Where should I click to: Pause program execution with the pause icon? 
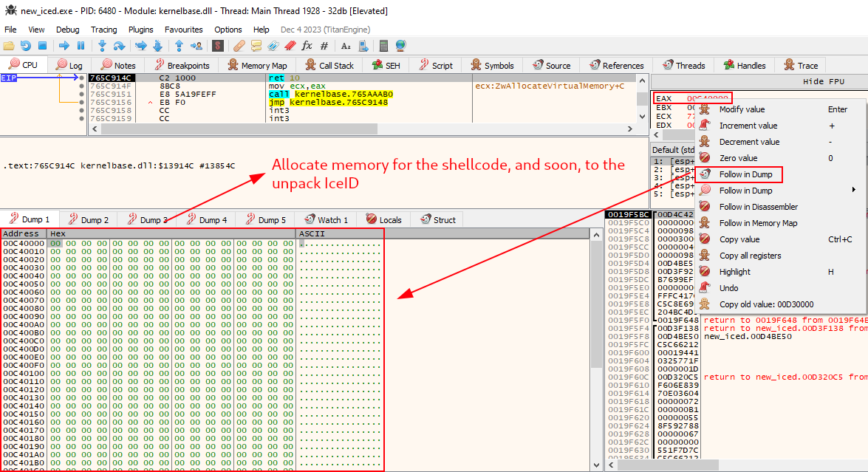click(x=81, y=46)
